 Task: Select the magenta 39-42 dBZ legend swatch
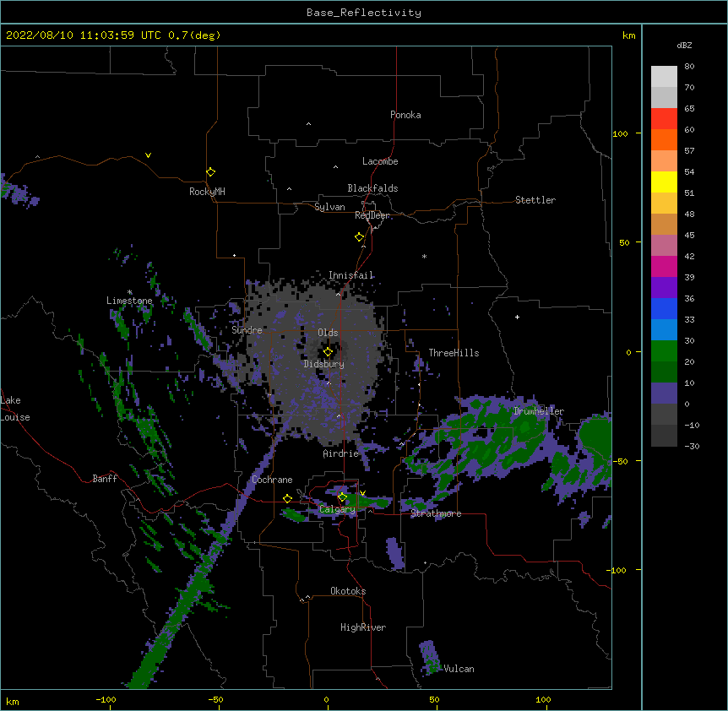(x=664, y=266)
